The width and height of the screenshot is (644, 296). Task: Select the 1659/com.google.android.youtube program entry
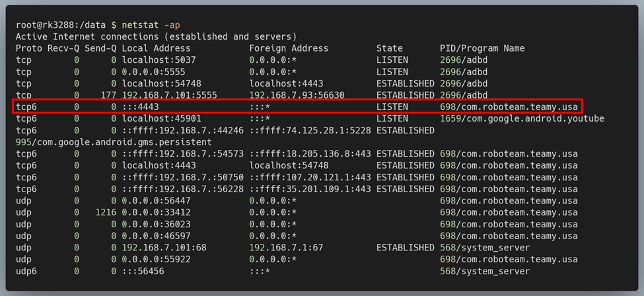pyautogui.click(x=522, y=118)
